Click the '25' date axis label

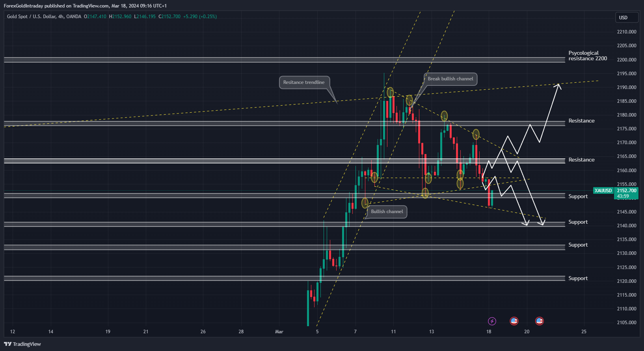(x=584, y=332)
